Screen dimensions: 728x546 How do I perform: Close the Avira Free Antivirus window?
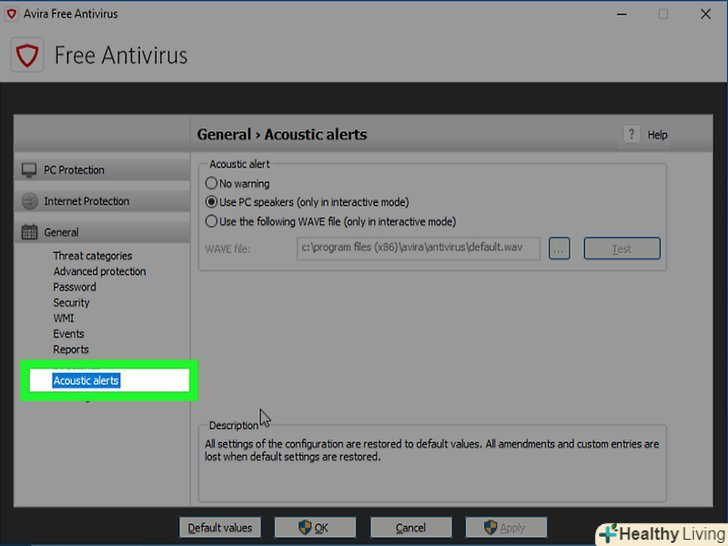[705, 14]
